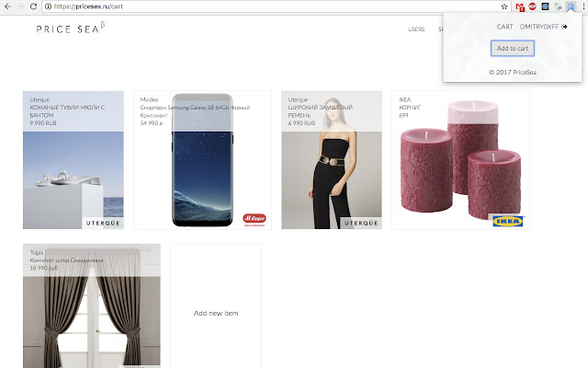Click the logout arrow icon in popup
Screen dimensions: 588x368
coord(564,27)
